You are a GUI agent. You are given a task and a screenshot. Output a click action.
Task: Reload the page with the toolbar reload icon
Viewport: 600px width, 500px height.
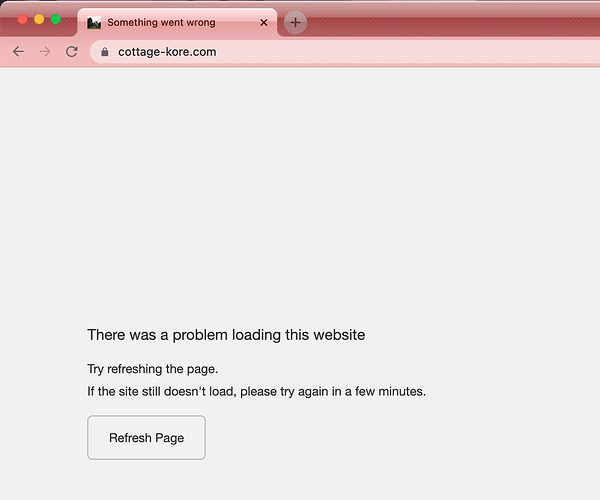[x=72, y=52]
